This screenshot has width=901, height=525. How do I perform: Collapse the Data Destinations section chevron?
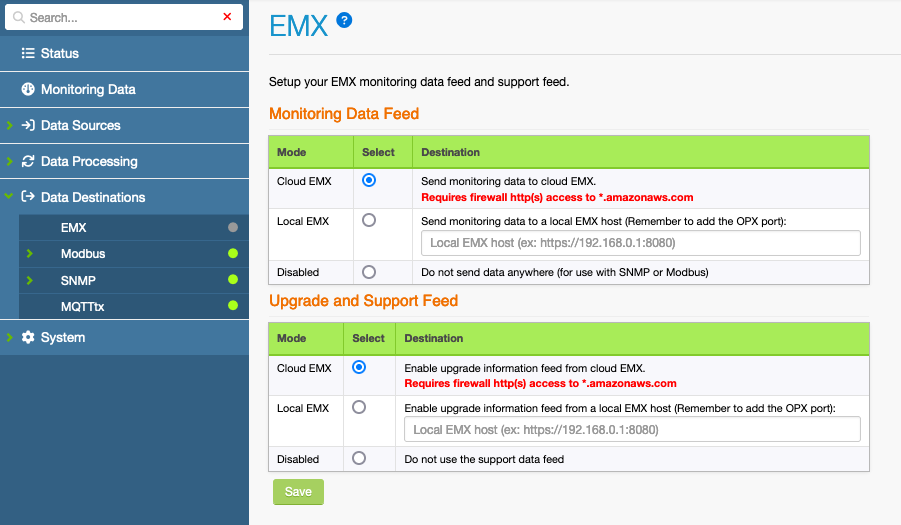[x=8, y=197]
